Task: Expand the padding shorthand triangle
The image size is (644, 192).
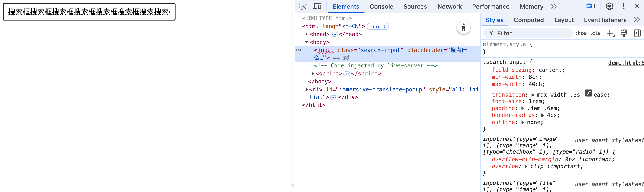Action: tap(522, 109)
